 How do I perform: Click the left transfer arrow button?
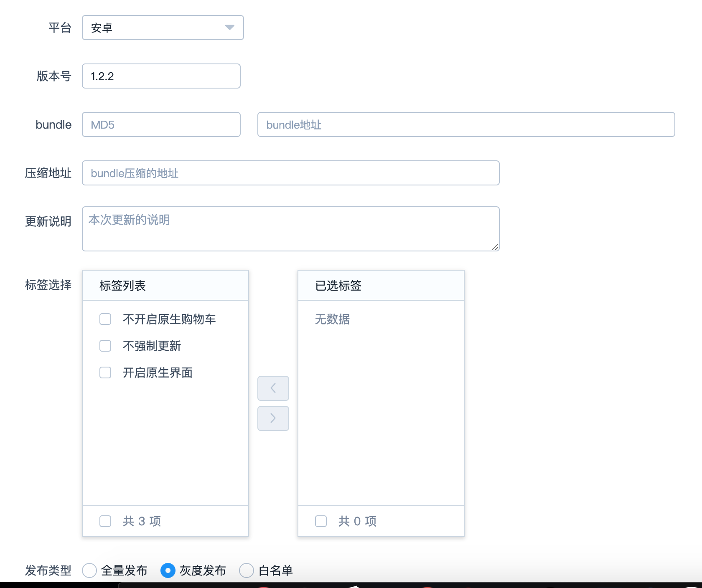(273, 388)
